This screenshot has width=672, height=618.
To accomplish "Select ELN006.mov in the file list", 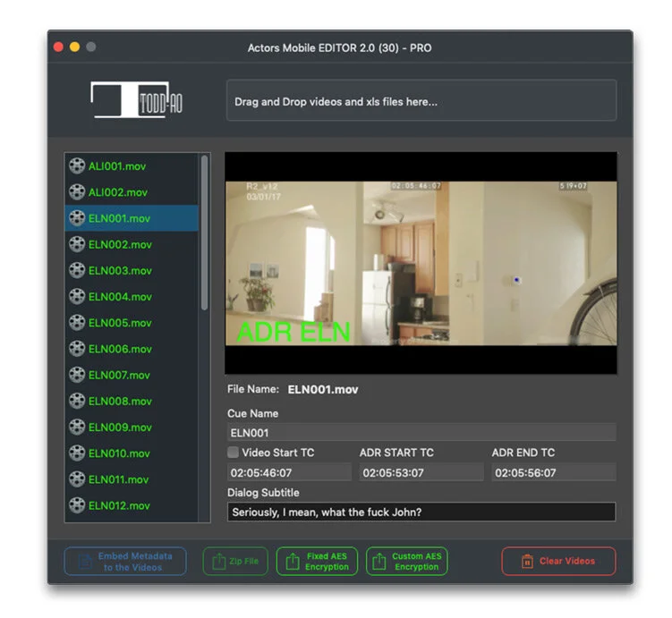I will (x=132, y=349).
